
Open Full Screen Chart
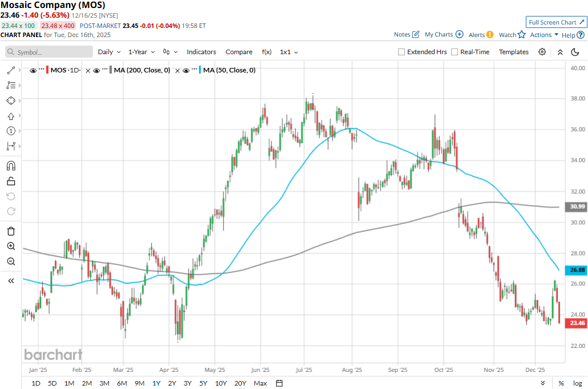(x=556, y=22)
